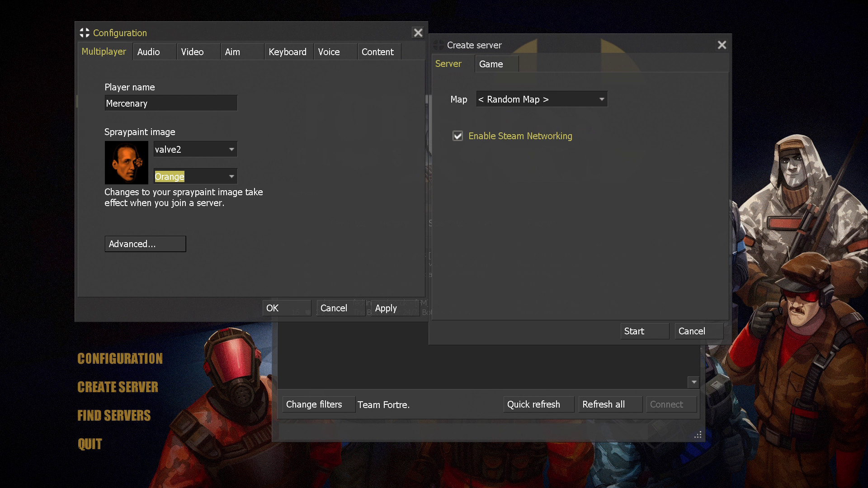Image resolution: width=868 pixels, height=488 pixels.
Task: Select QUIT from the main menu
Action: pos(90,443)
